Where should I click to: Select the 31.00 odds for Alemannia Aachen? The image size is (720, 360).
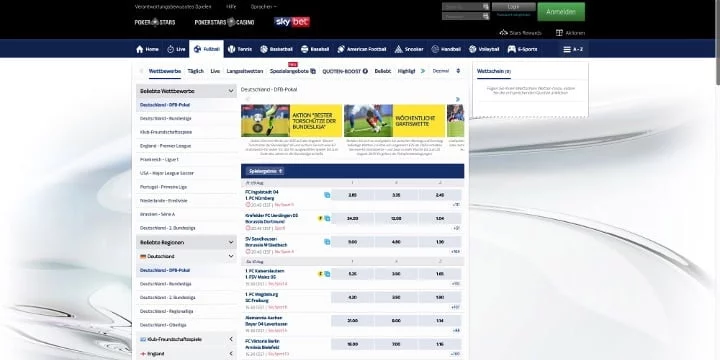point(352,321)
